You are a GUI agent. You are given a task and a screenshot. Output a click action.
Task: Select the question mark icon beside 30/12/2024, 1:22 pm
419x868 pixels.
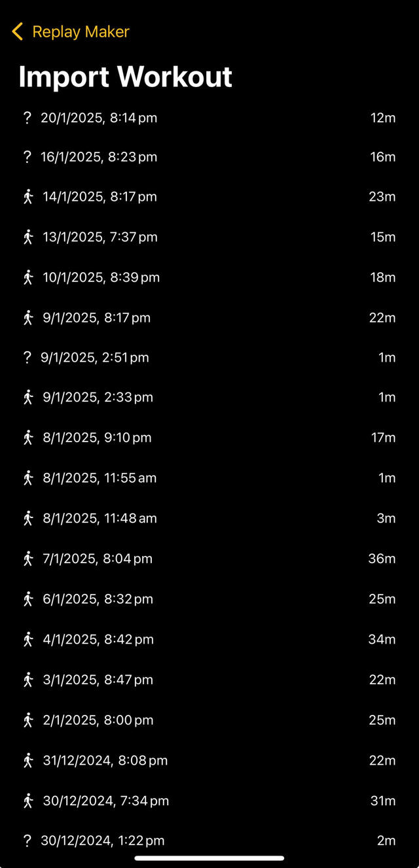[27, 841]
